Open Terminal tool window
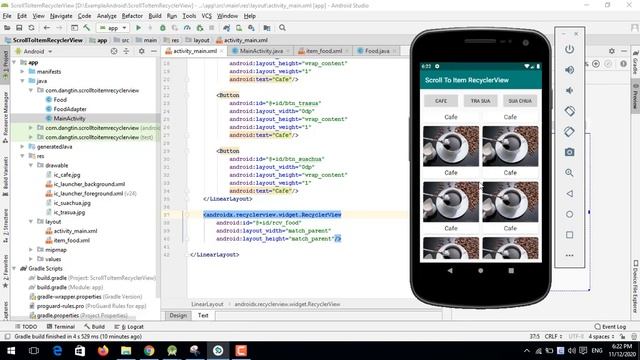The image size is (640, 360). 61,327
